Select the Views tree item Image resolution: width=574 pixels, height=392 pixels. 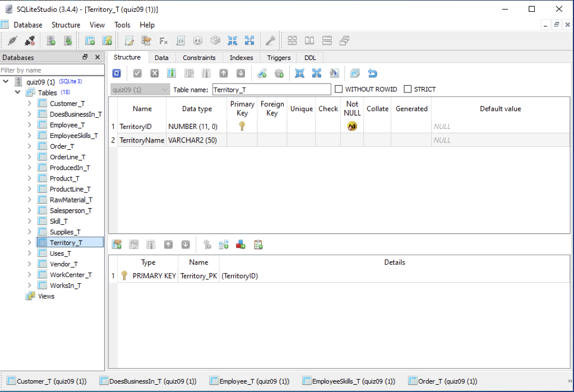tap(46, 296)
